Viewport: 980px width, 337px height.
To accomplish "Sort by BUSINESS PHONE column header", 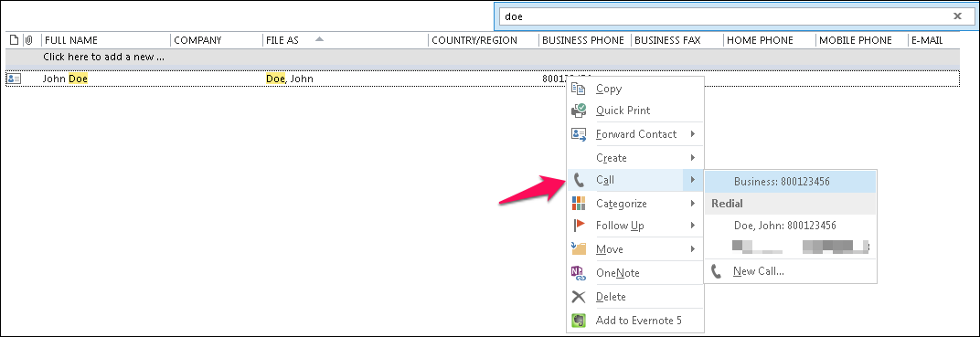I will (584, 40).
